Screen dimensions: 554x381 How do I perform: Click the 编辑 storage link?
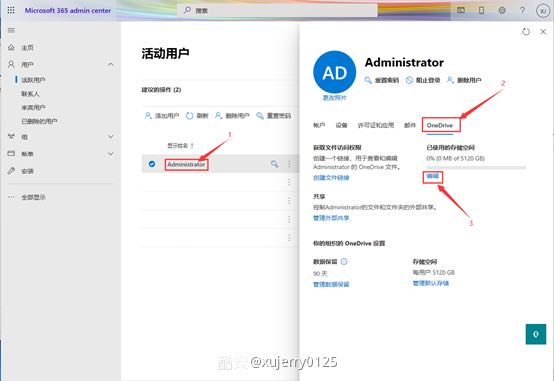432,176
